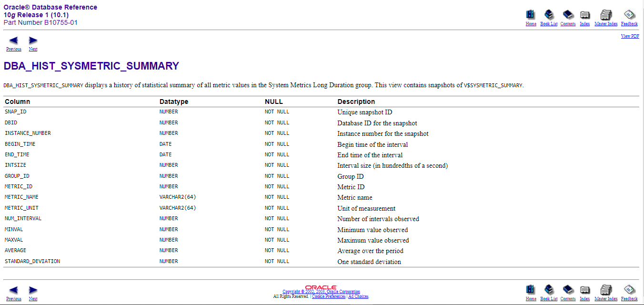The image size is (644, 305).
Task: Open the top Feedback icon
Action: click(x=629, y=15)
